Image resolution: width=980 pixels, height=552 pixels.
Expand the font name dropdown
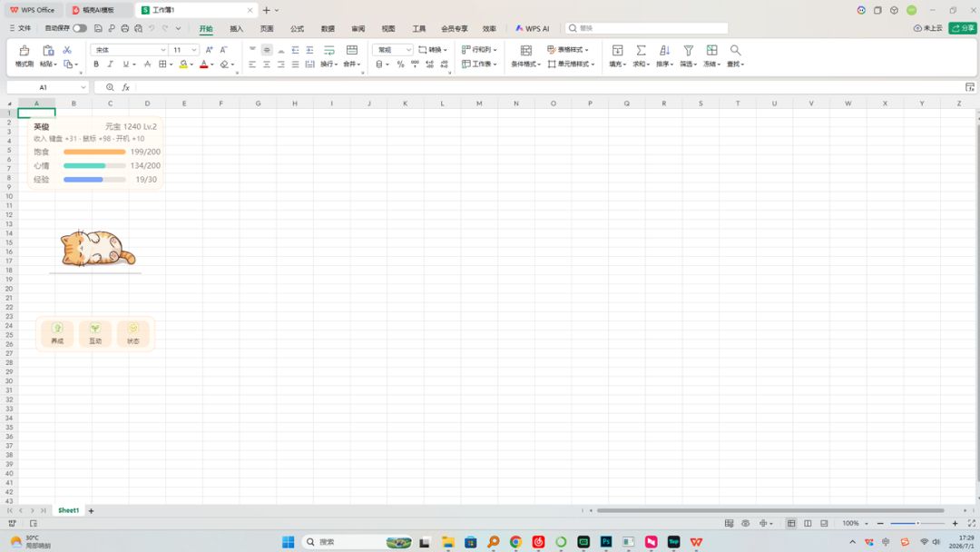pyautogui.click(x=163, y=50)
